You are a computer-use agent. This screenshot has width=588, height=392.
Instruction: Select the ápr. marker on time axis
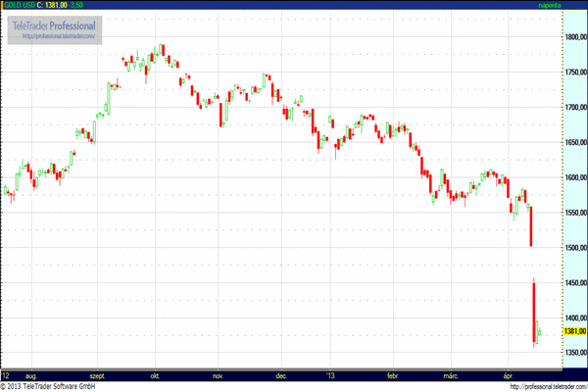coord(509,374)
